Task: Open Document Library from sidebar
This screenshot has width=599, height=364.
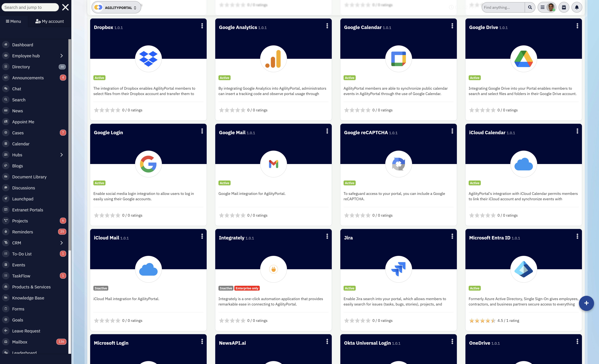Action: (29, 177)
